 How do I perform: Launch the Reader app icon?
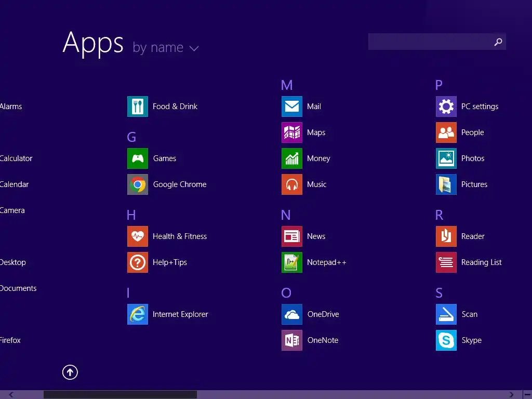(446, 236)
